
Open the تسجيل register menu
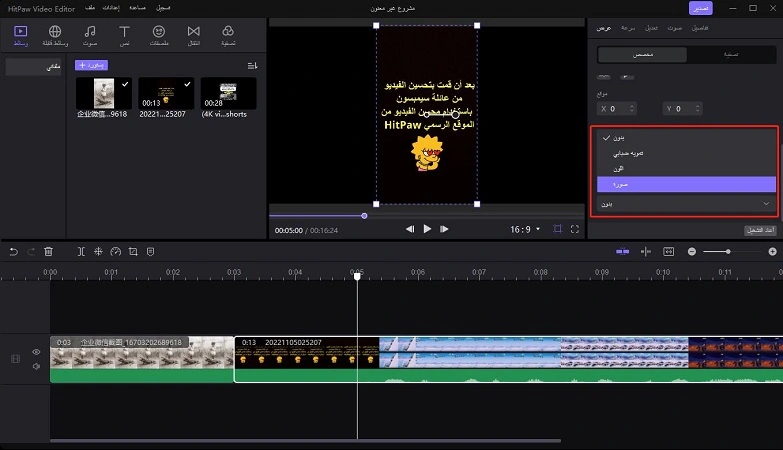tap(163, 8)
